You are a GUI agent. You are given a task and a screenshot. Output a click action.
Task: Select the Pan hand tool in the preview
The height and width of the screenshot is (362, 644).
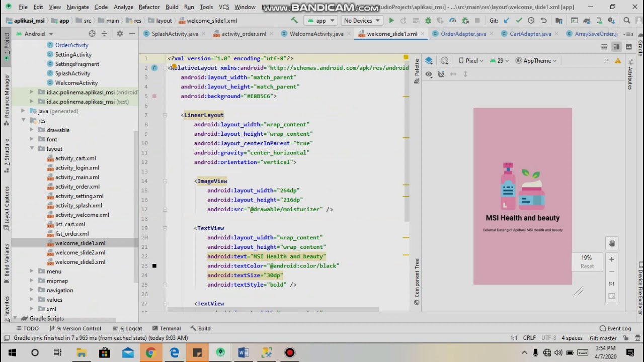[x=612, y=244]
